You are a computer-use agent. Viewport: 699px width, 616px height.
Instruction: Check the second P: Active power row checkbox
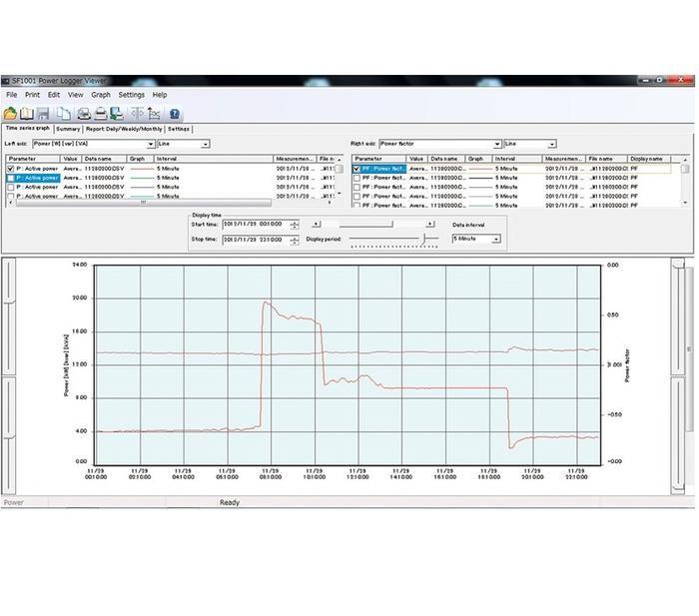(11, 179)
